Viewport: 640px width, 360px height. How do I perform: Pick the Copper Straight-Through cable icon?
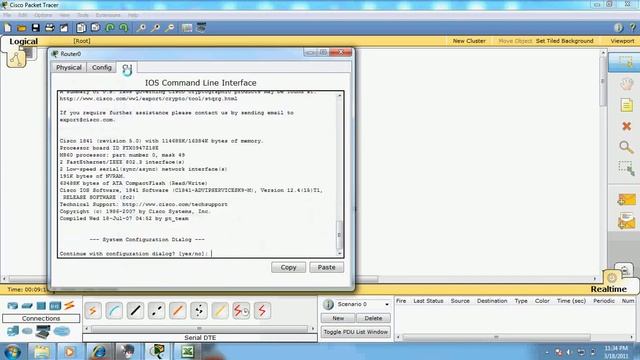pos(136,311)
